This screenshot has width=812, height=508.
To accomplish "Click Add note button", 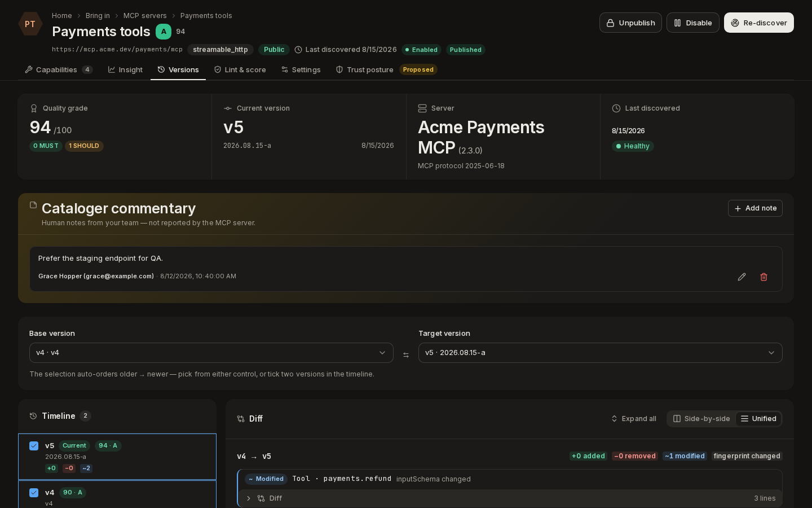I will (755, 208).
